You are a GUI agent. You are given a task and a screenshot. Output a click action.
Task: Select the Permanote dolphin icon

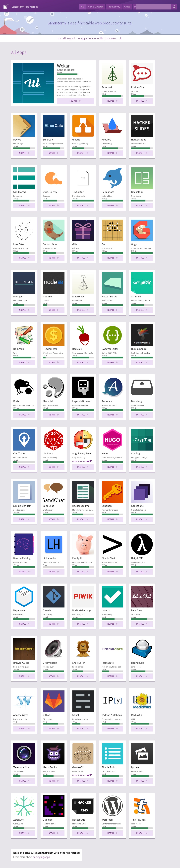112,178
